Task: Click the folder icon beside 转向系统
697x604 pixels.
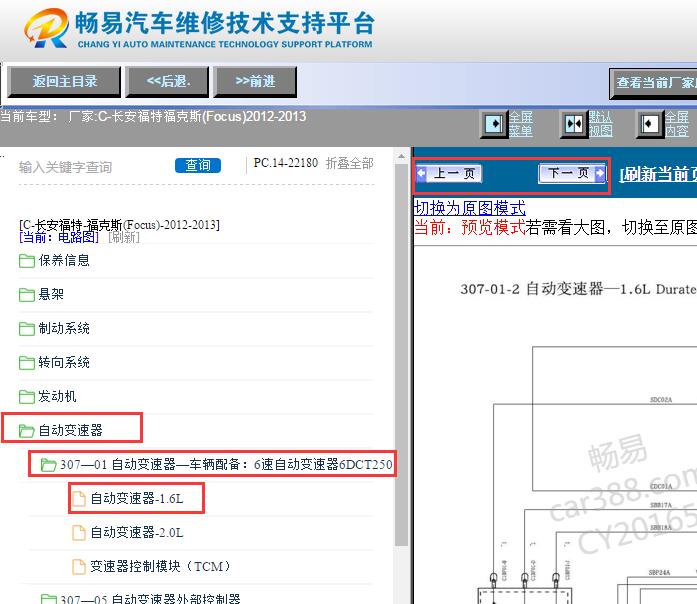Action: (27, 363)
